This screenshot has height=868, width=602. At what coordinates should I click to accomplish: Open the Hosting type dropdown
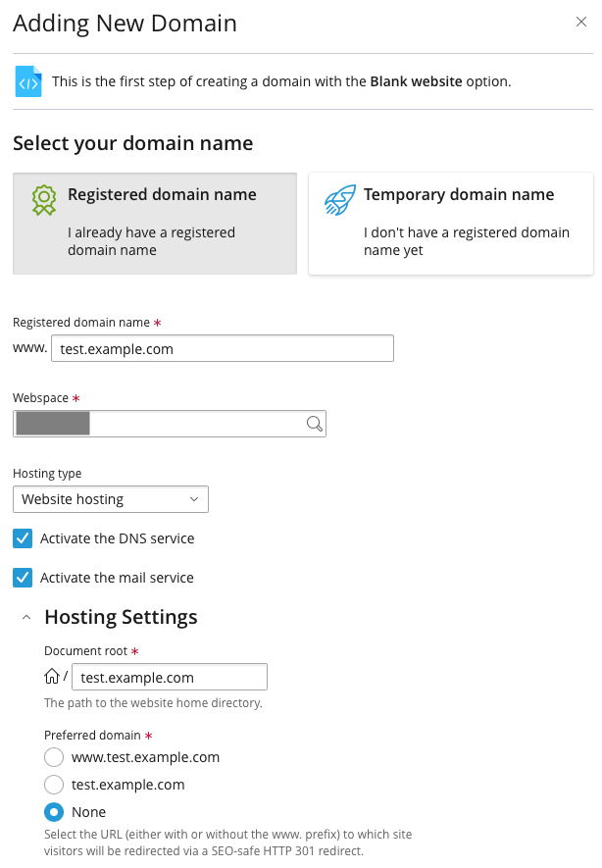tap(111, 499)
